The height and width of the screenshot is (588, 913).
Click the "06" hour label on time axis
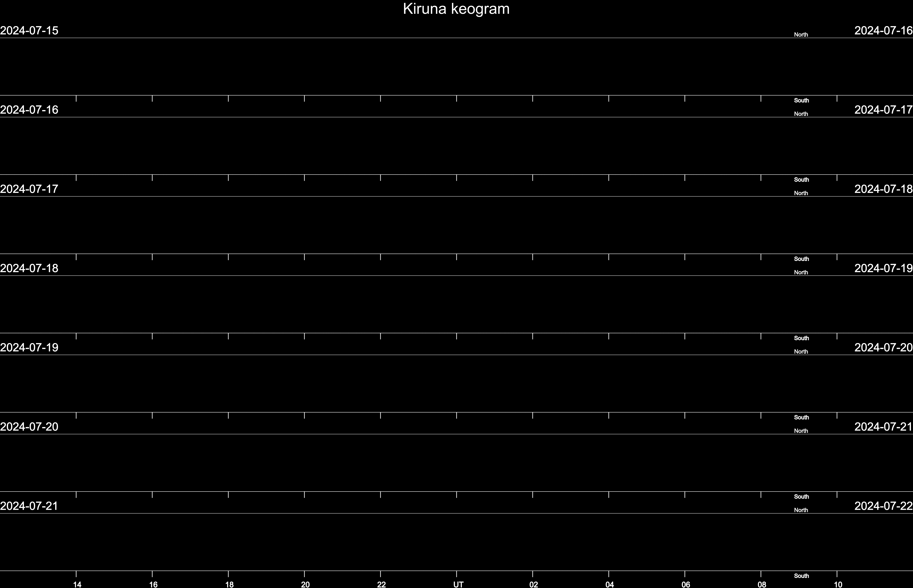[686, 584]
